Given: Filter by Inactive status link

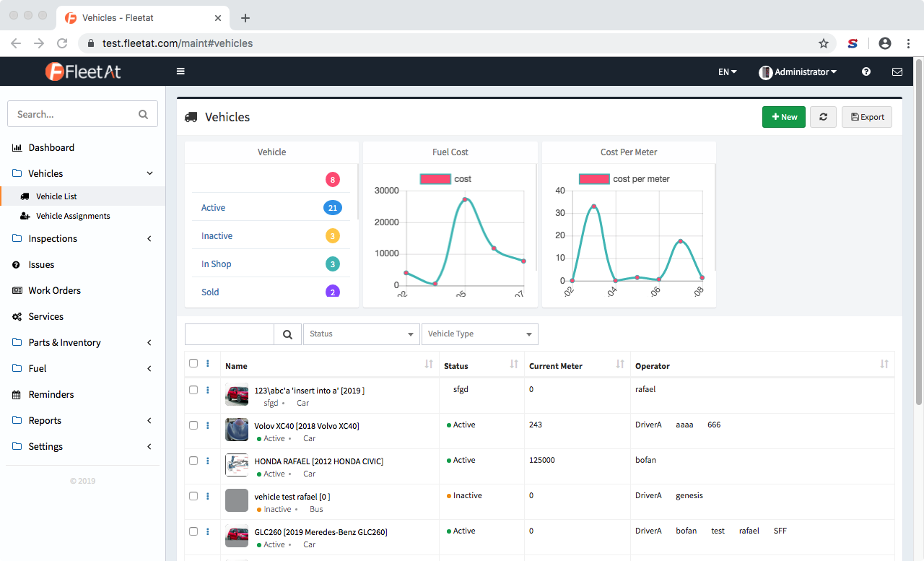Looking at the screenshot, I should pos(217,236).
